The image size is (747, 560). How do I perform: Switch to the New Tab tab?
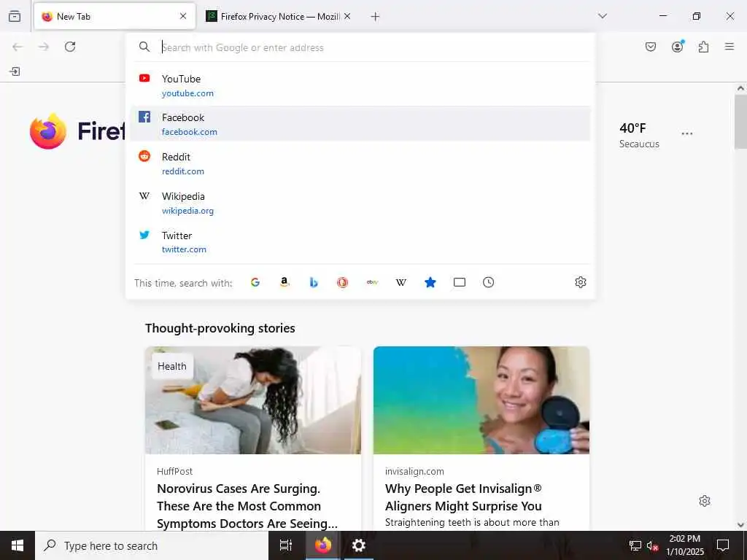(x=115, y=16)
